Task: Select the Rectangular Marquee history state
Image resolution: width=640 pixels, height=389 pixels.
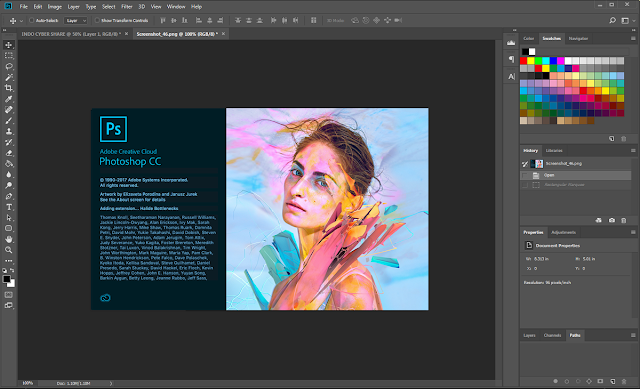Action: click(576, 185)
